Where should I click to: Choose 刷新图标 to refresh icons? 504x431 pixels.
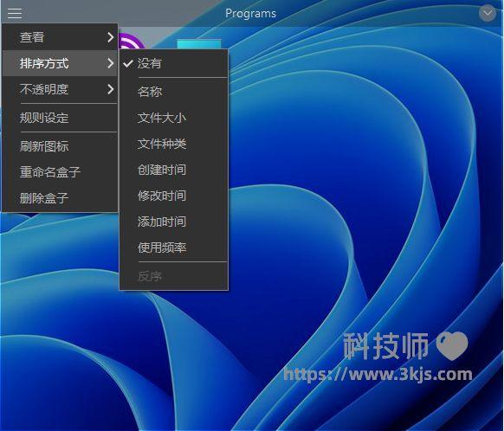click(x=60, y=146)
